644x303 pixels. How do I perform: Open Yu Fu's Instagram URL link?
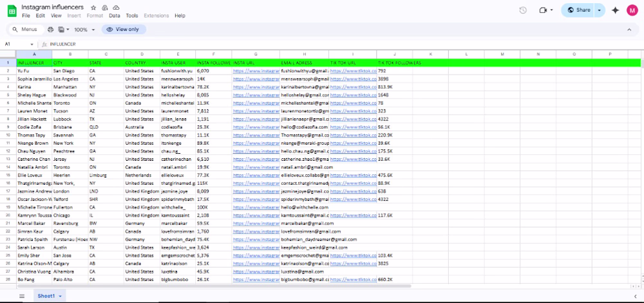[x=256, y=71]
